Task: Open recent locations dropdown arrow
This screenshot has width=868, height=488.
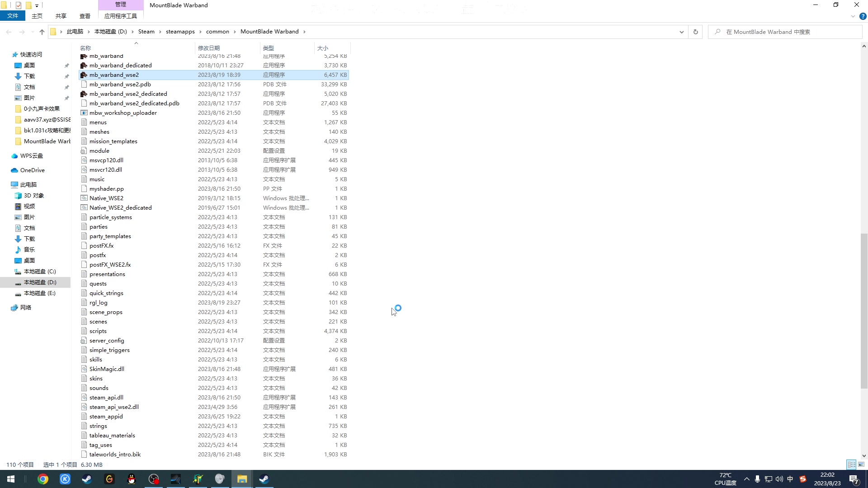Action: (32, 32)
